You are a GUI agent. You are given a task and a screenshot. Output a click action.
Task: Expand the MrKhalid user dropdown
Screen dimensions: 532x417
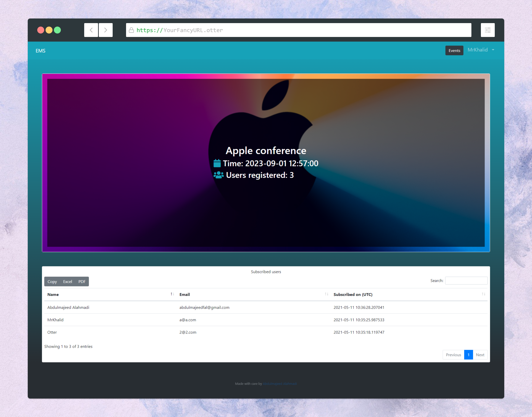(481, 50)
